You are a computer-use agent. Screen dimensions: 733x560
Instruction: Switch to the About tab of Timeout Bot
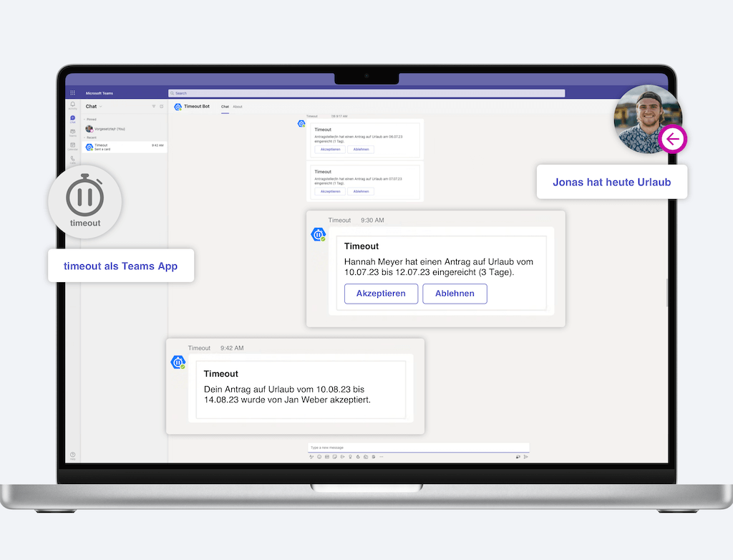tap(238, 106)
